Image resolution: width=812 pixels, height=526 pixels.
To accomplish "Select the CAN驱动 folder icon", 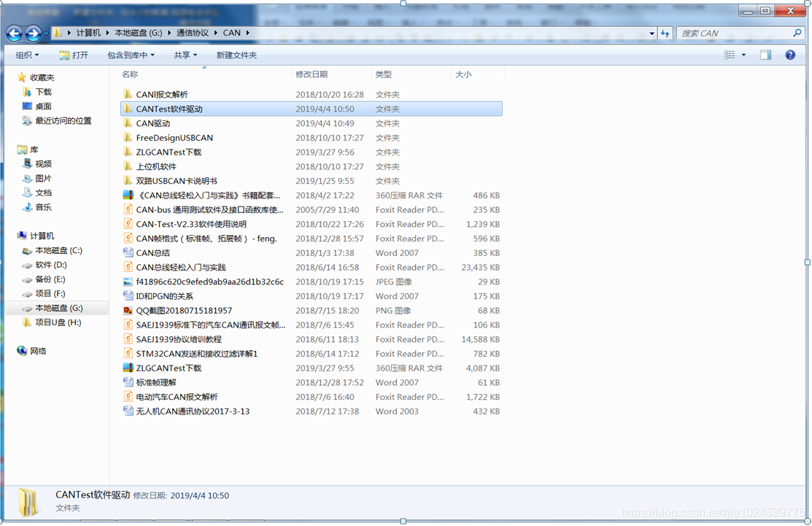I will coord(128,123).
